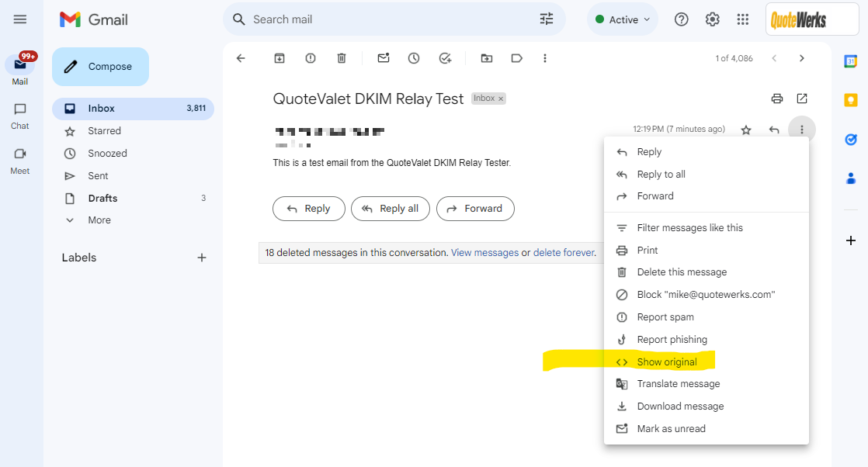Click the Move to folder icon
The width and height of the screenshot is (868, 467).
[486, 58]
